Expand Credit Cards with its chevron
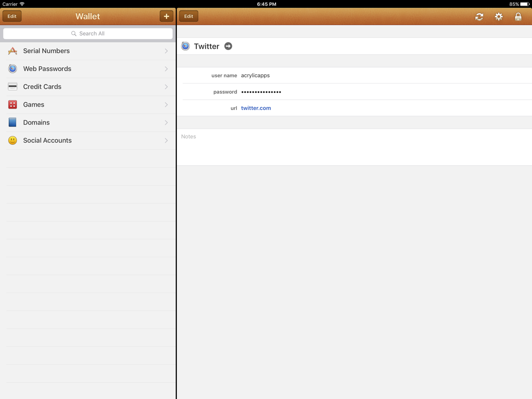The image size is (532, 399). (166, 87)
